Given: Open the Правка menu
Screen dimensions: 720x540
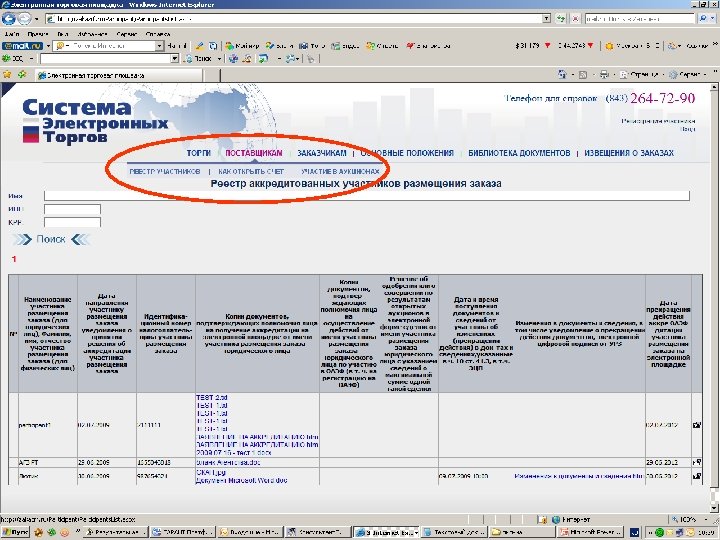Looking at the screenshot, I should click(x=38, y=34).
